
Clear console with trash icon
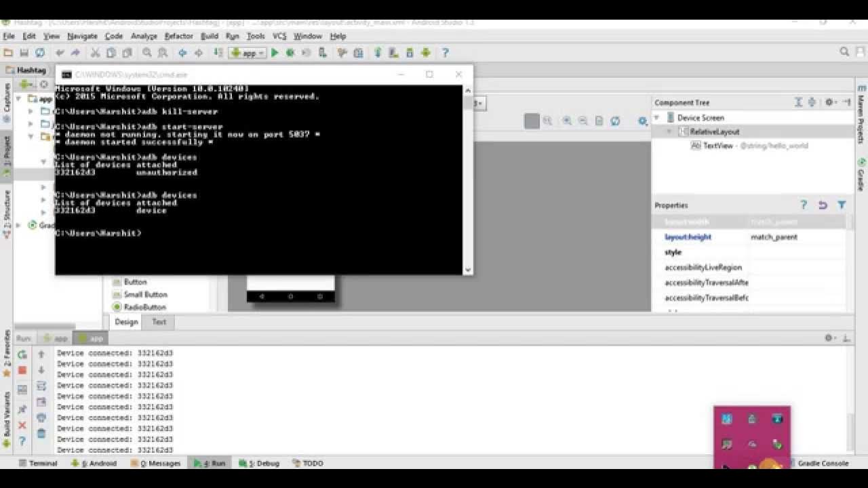tap(41, 434)
